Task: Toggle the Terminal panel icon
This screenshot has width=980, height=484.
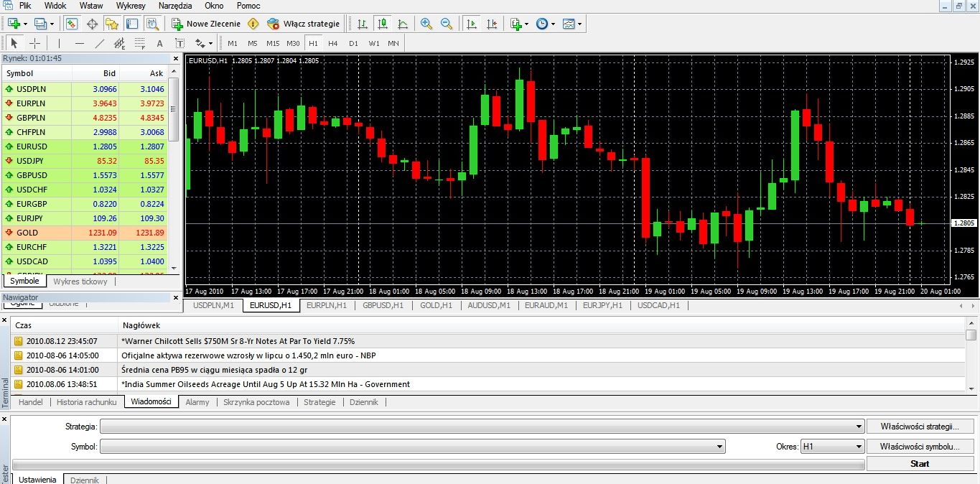Action: 132,24
